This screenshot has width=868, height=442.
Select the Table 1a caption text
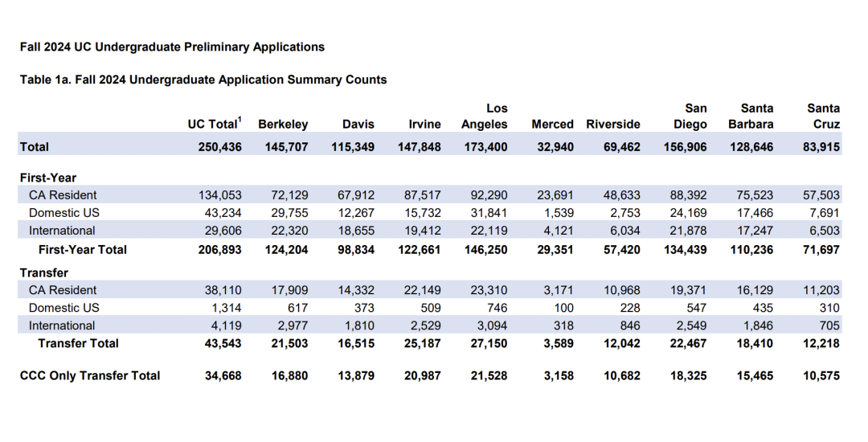pos(203,80)
